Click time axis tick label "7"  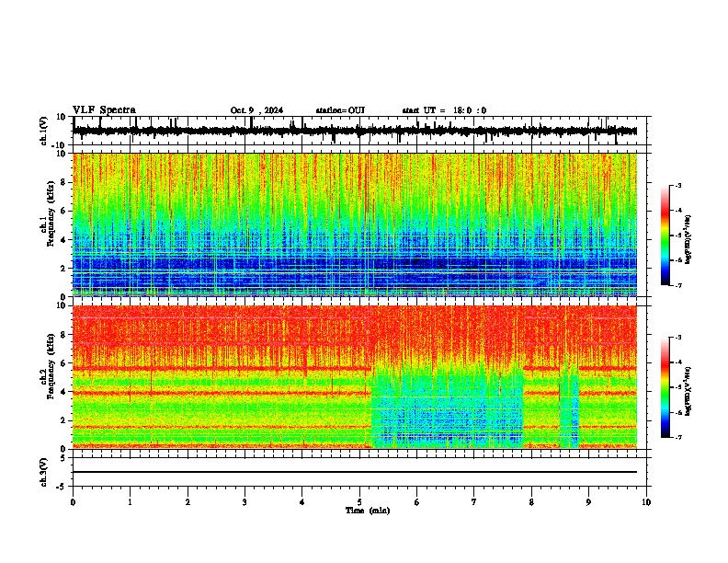click(x=474, y=502)
